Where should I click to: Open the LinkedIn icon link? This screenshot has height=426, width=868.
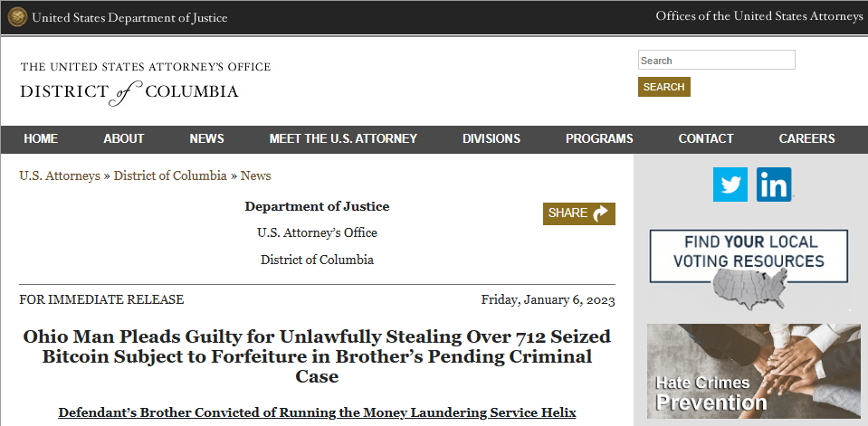tap(774, 185)
